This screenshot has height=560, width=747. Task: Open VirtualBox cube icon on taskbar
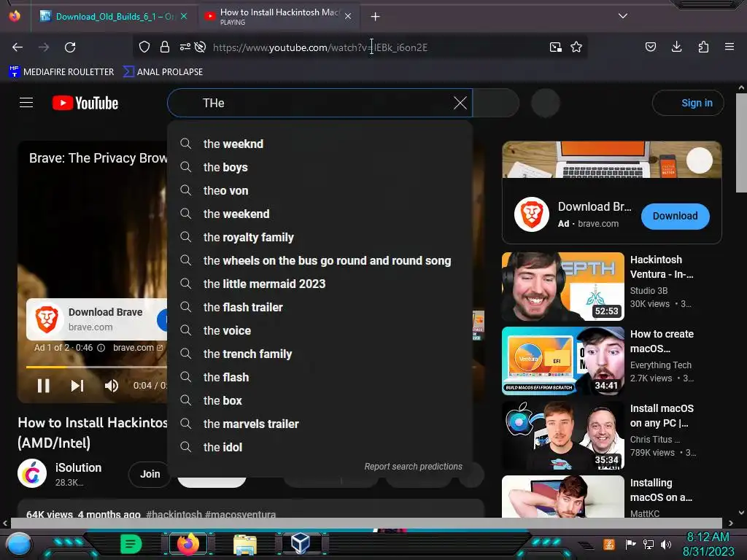(x=301, y=543)
